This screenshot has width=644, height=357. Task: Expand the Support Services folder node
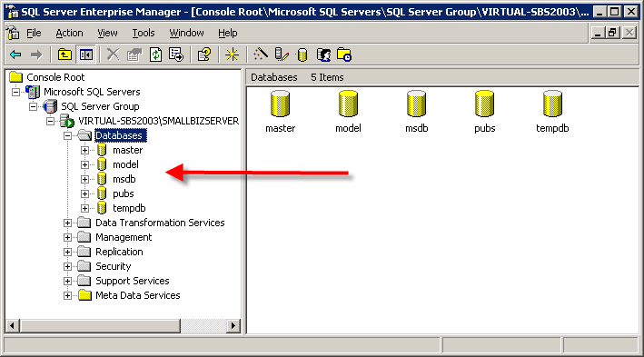[x=67, y=281]
